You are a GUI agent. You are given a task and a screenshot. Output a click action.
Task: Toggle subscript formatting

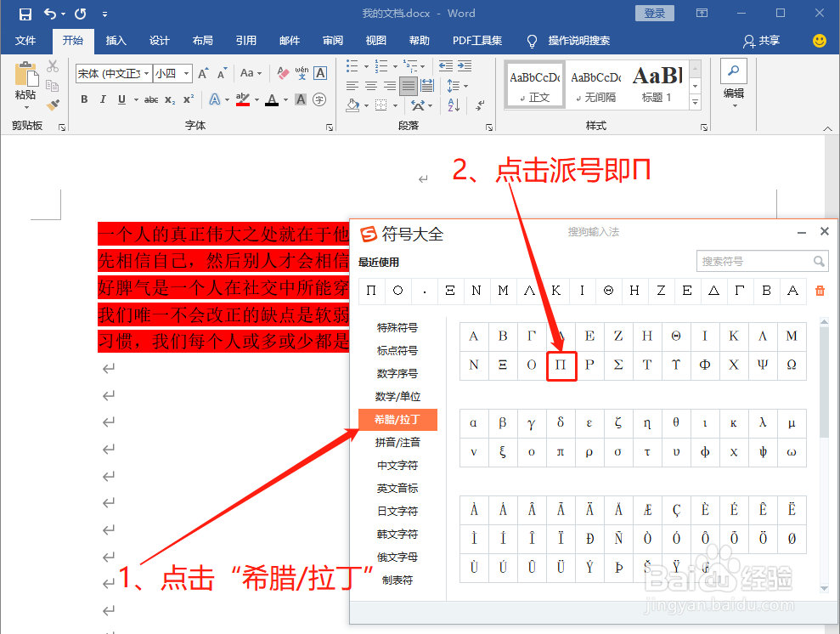[x=170, y=99]
